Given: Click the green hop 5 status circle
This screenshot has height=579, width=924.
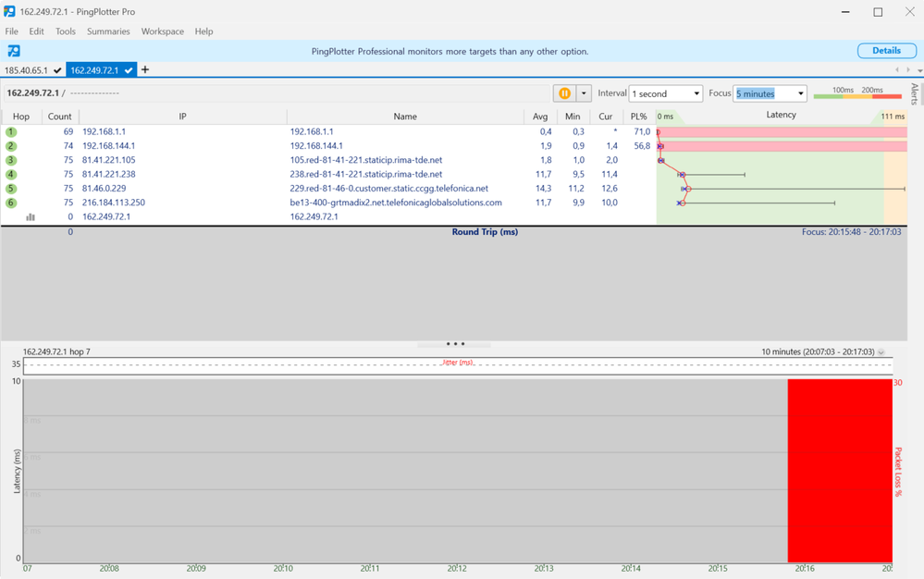Looking at the screenshot, I should point(11,189).
